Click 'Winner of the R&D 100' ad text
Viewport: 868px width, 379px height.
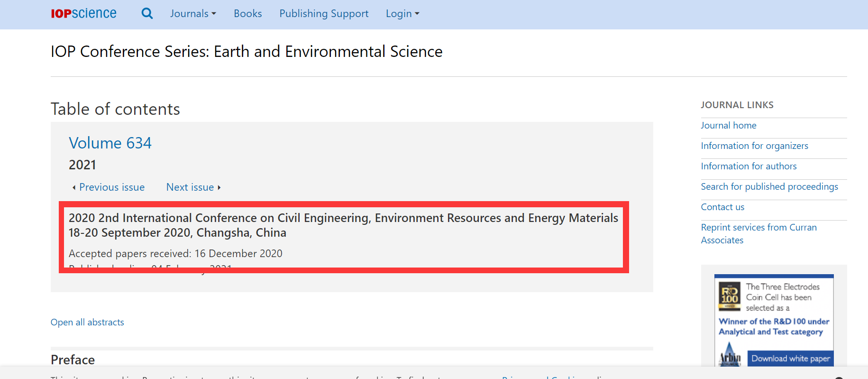[x=774, y=326]
